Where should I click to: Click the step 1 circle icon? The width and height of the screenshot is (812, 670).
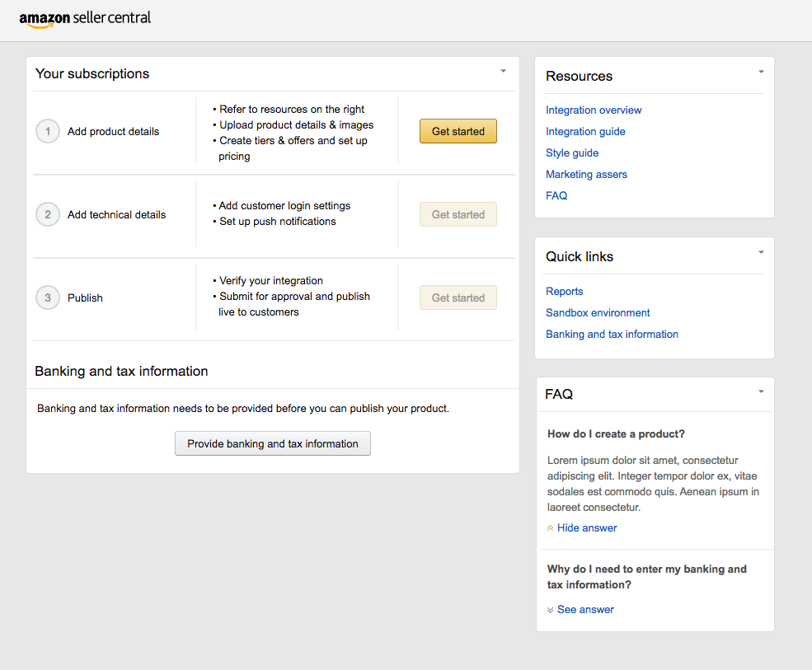coord(48,132)
